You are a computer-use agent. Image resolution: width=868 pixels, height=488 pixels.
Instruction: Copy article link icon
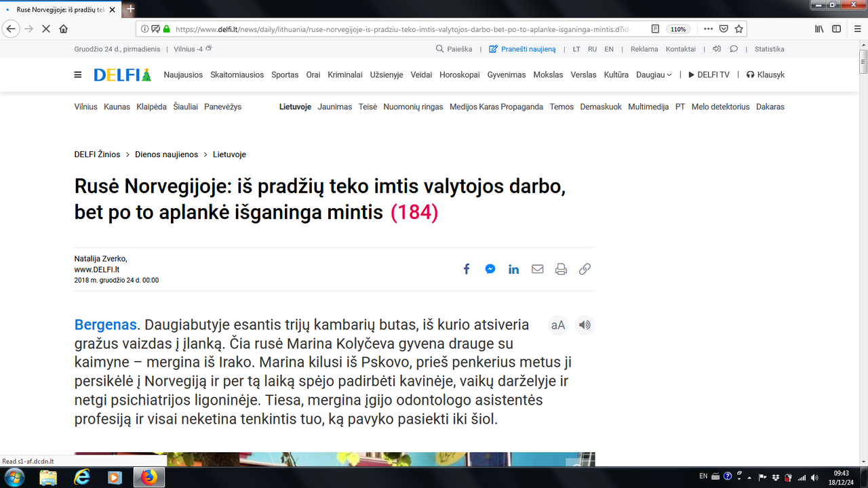click(x=585, y=269)
